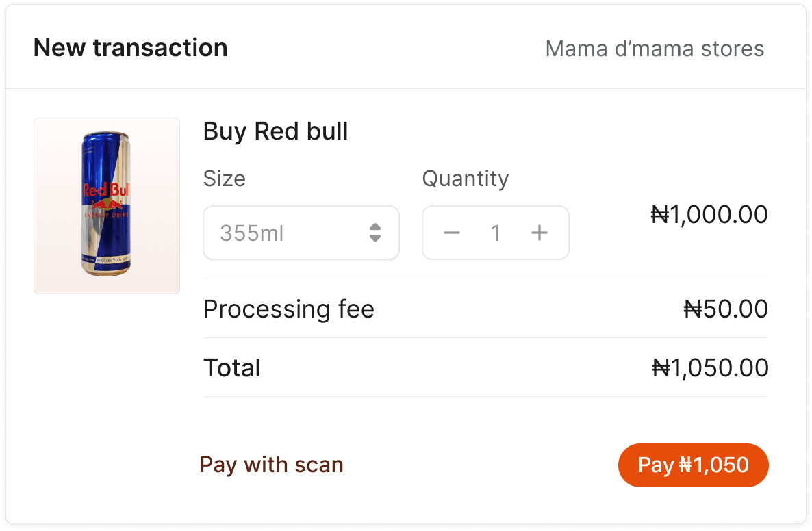Select the Red Bull product thumbnail

coord(106,206)
